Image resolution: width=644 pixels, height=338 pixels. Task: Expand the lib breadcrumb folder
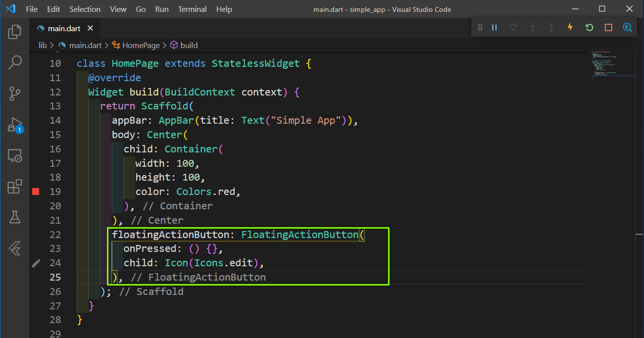pos(43,45)
